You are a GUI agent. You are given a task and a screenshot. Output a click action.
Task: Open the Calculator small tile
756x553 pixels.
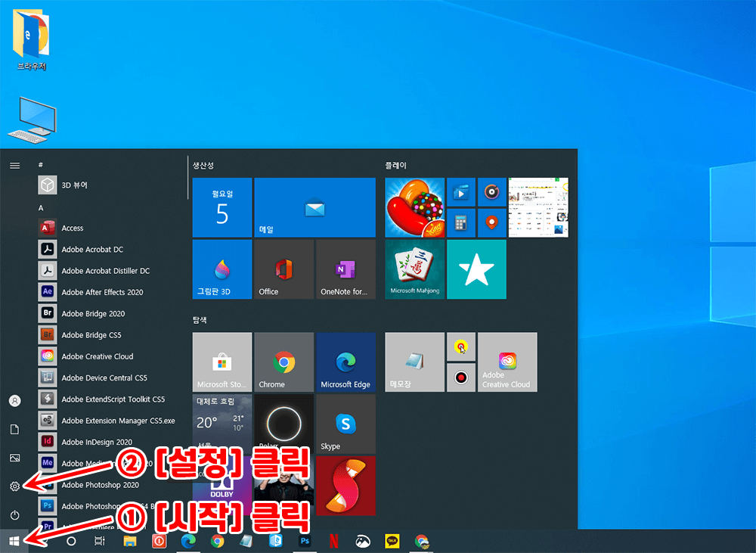[461, 223]
